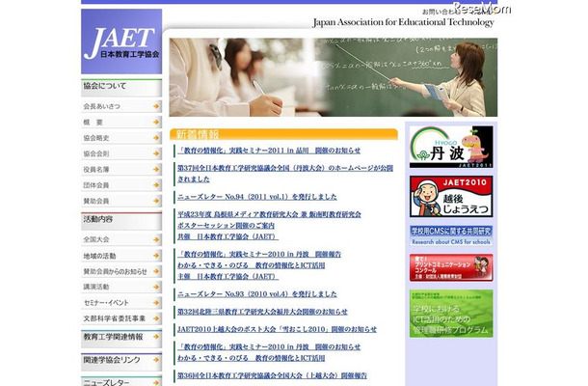Viewport: 588px width, 386px height.
Task: Open the 協会会則 menu item
Action: pyautogui.click(x=121, y=153)
